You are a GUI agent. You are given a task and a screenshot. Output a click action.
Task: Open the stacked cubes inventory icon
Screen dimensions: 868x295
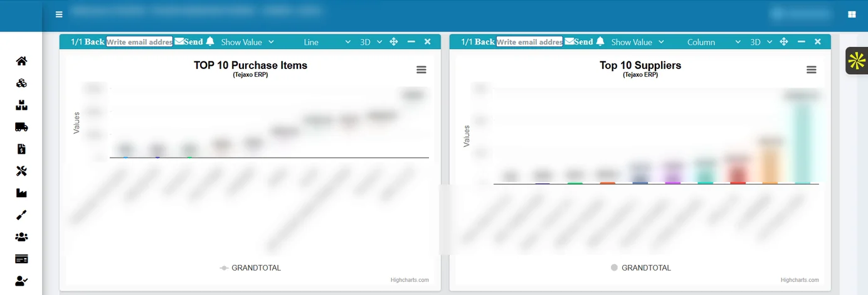click(21, 83)
